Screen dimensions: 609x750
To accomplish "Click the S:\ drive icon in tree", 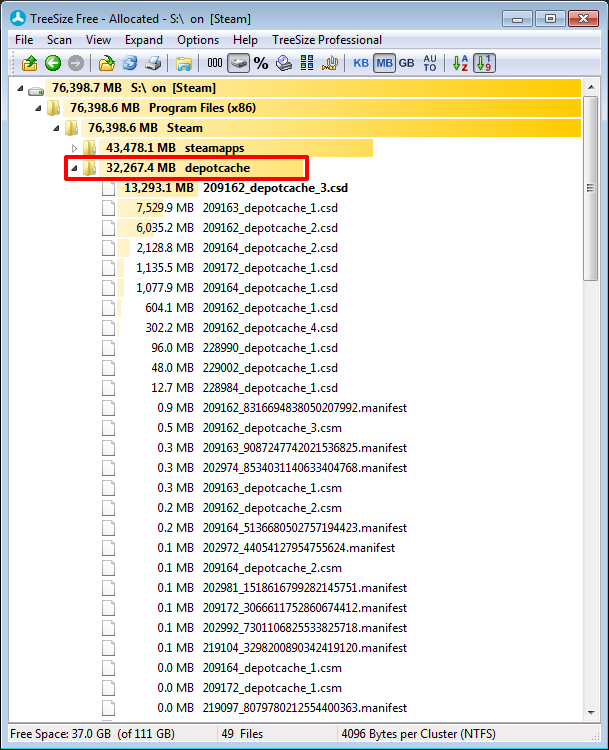I will click(36, 90).
